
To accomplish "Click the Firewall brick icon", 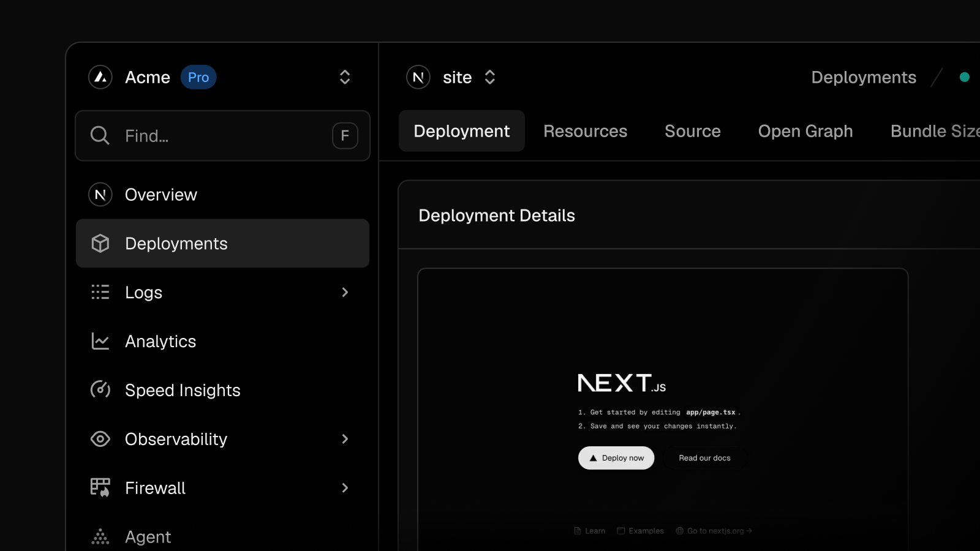I will pyautogui.click(x=100, y=487).
